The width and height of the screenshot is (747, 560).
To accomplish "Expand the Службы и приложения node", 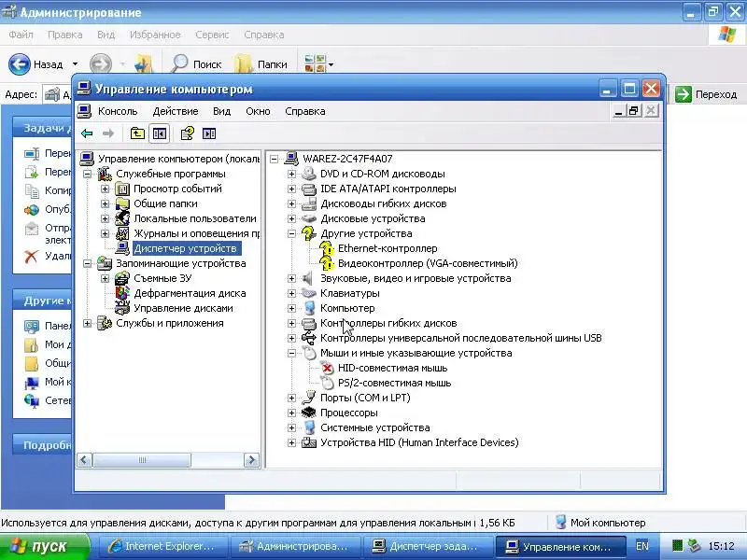I will coord(87,323).
